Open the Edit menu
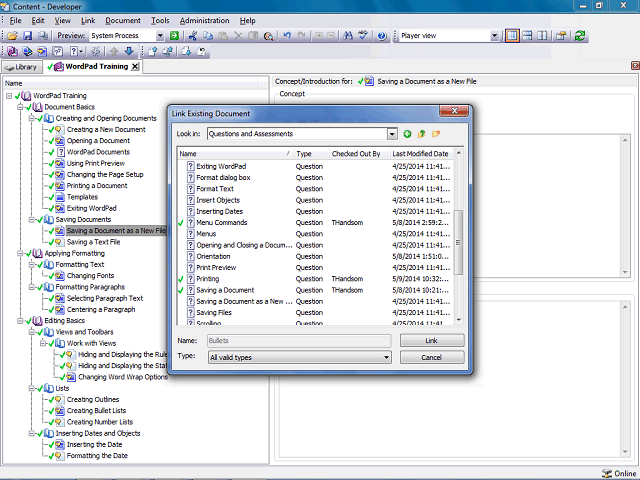This screenshot has height=480, width=640. click(38, 20)
